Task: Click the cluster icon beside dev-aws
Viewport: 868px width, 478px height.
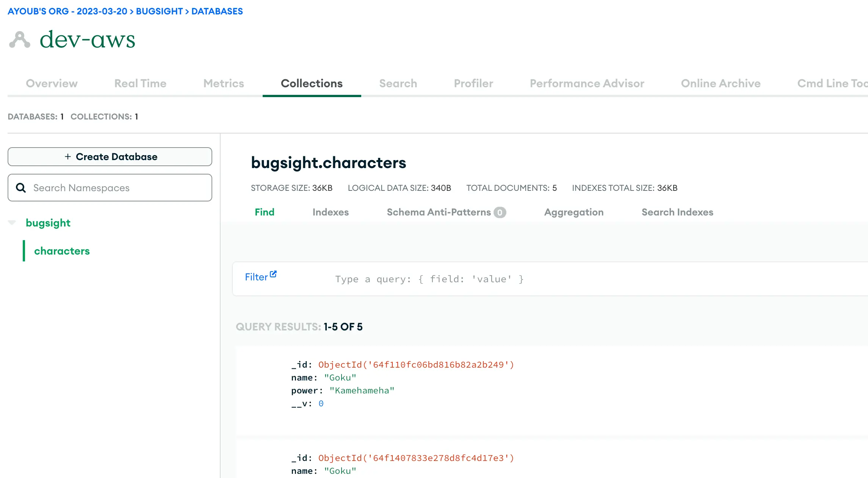Action: tap(19, 40)
